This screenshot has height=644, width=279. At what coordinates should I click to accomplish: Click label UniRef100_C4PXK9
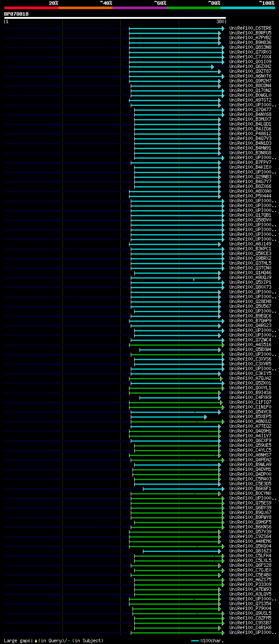(250, 398)
